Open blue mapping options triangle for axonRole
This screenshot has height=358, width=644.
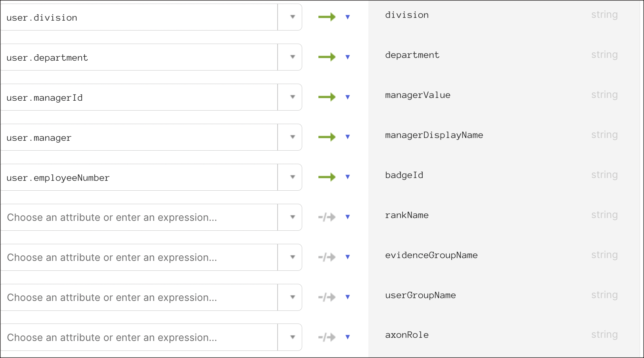point(348,337)
